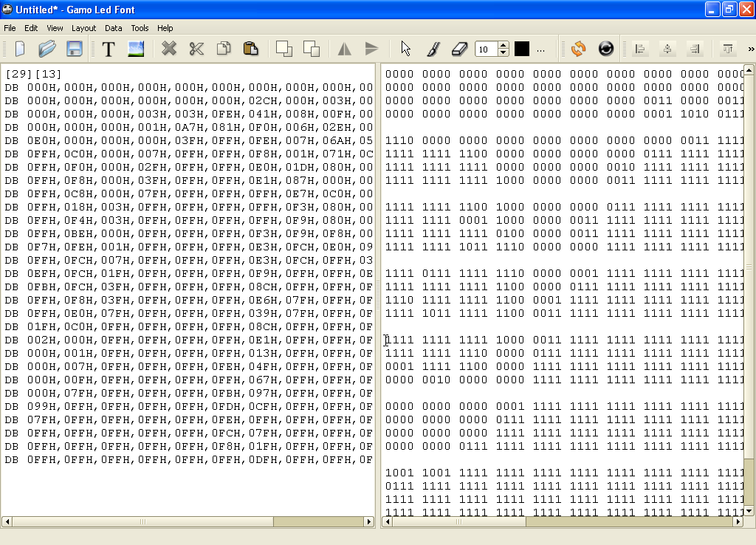Send object to back icon
This screenshot has width=756, height=545.
(x=311, y=49)
